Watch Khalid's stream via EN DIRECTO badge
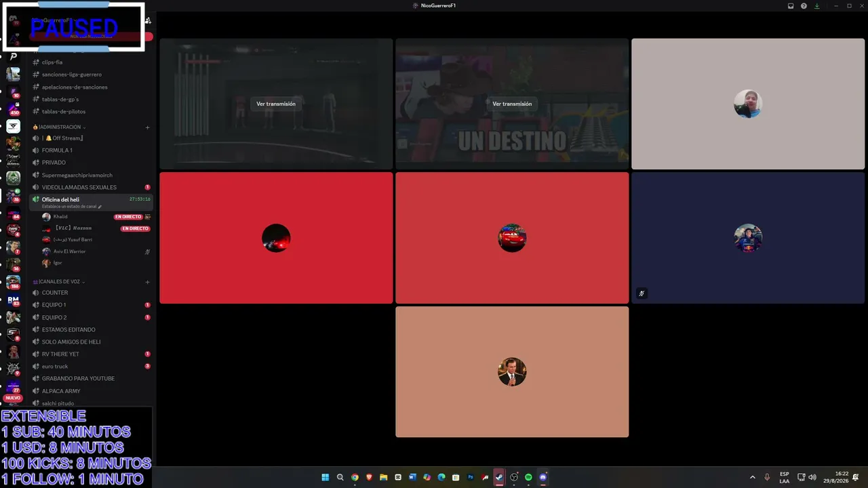The height and width of the screenshot is (488, 868). 128,217
